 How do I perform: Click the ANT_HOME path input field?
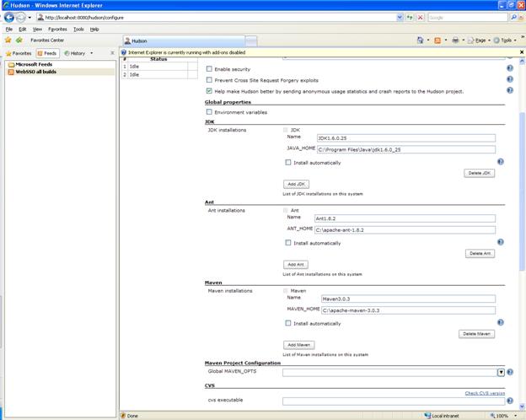[405, 230]
